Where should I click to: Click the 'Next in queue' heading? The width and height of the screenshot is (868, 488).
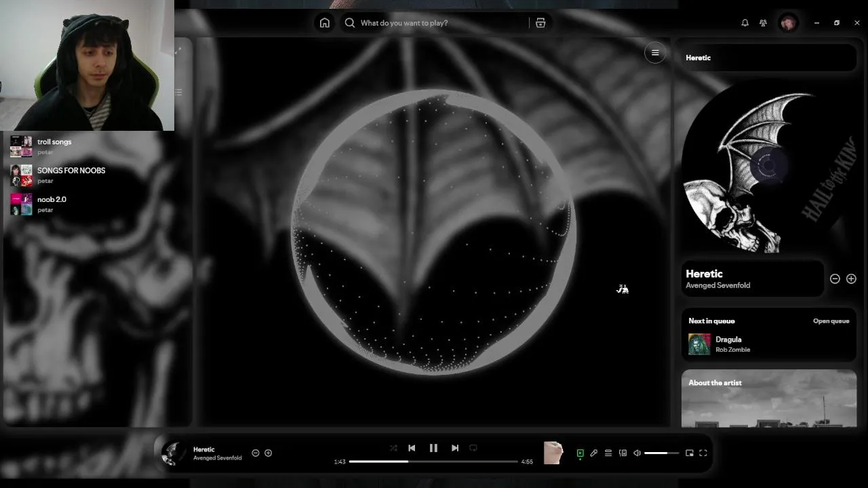point(711,321)
